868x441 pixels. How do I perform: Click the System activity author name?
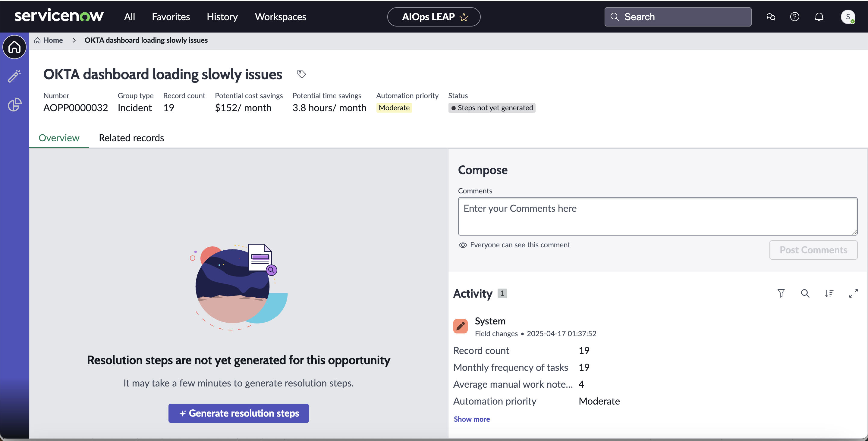[x=490, y=321]
